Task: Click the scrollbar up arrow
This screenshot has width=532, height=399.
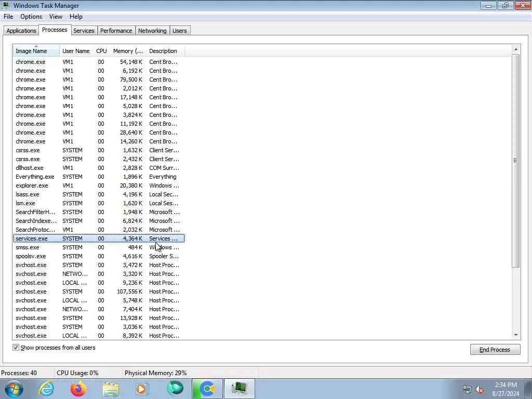Action: tap(516, 49)
